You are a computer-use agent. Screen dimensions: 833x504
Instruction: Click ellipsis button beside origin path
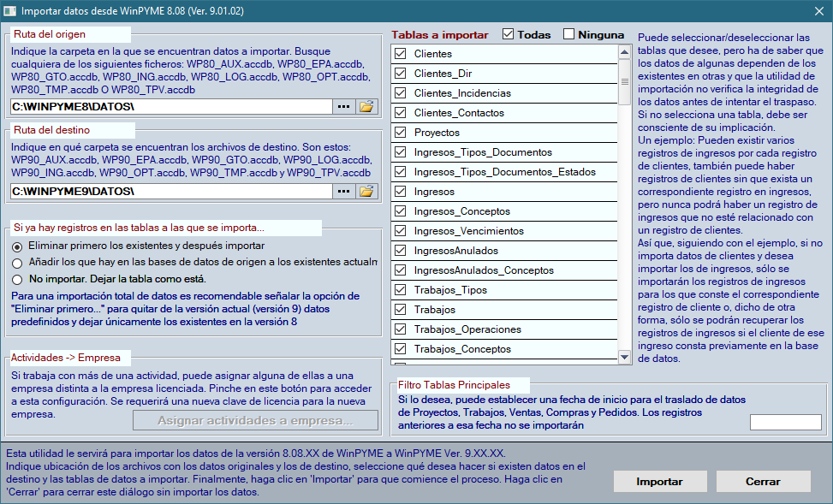(343, 107)
